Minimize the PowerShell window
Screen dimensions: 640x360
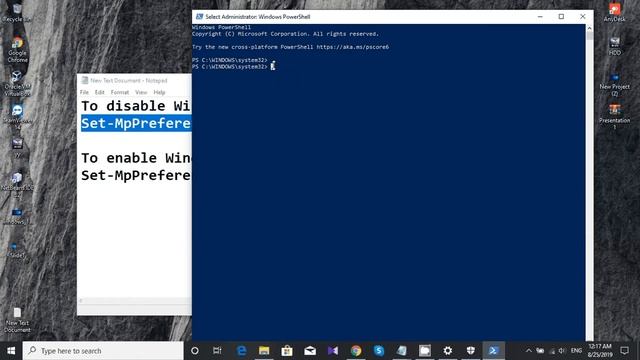pyautogui.click(x=540, y=16)
